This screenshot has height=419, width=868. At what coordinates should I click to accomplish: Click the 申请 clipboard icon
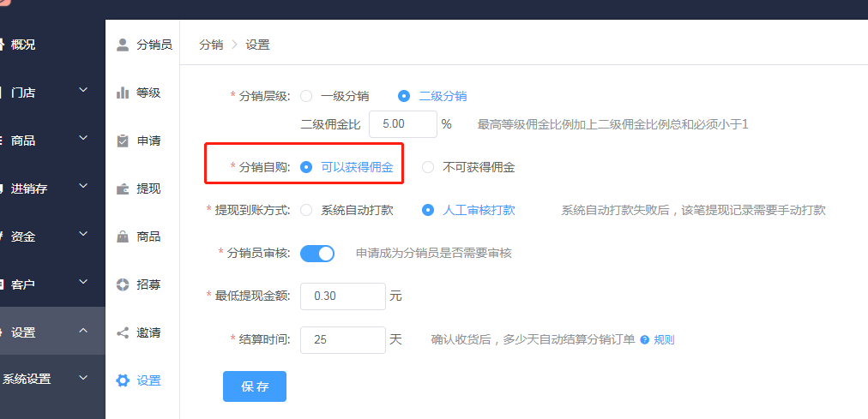[123, 141]
